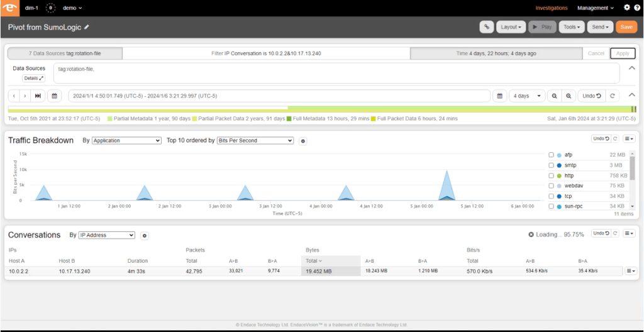Screen dimensions: 644x332
Task: Undo in Traffic Breakdown panel
Action: (x=601, y=138)
